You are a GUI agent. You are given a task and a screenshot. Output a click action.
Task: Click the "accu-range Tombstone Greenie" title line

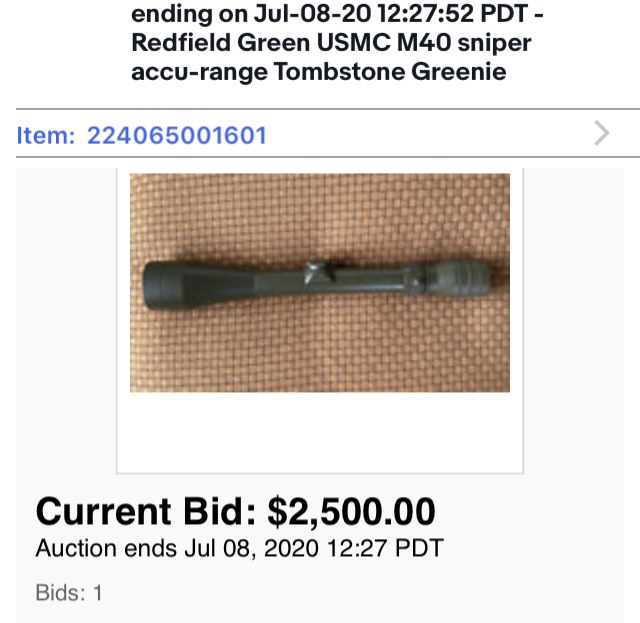(x=318, y=73)
